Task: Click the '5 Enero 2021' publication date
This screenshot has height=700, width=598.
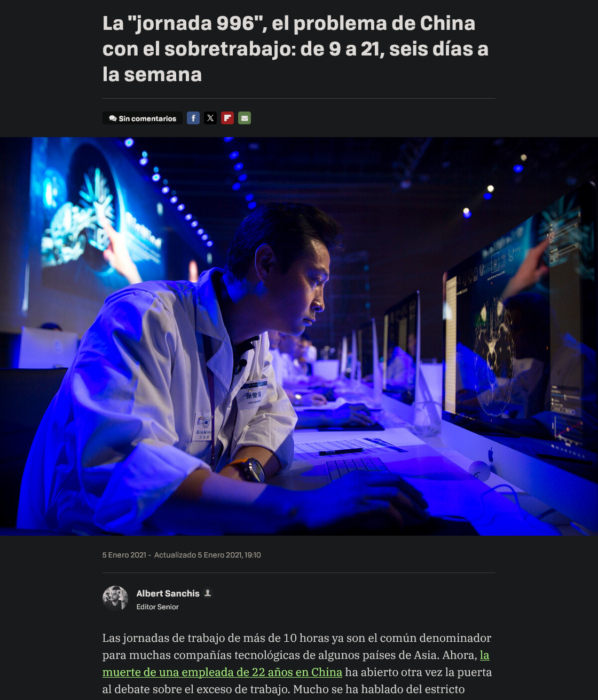Action: pos(124,555)
